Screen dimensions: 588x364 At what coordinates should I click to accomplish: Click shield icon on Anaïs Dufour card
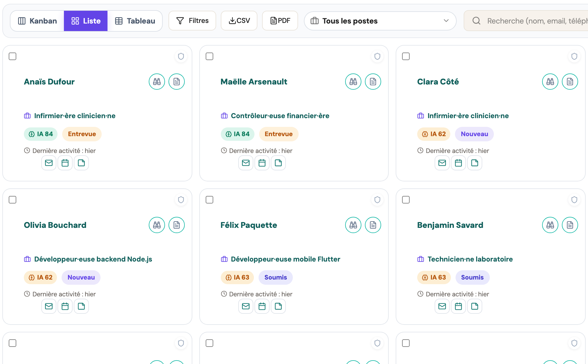click(x=181, y=56)
